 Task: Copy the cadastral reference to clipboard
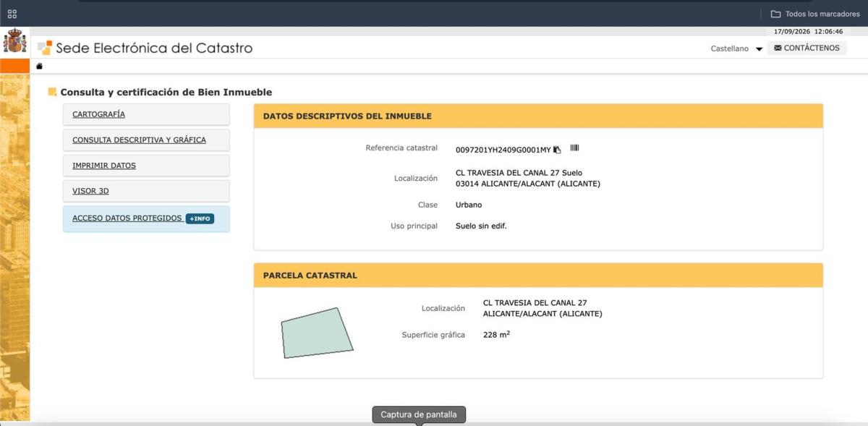coord(557,150)
